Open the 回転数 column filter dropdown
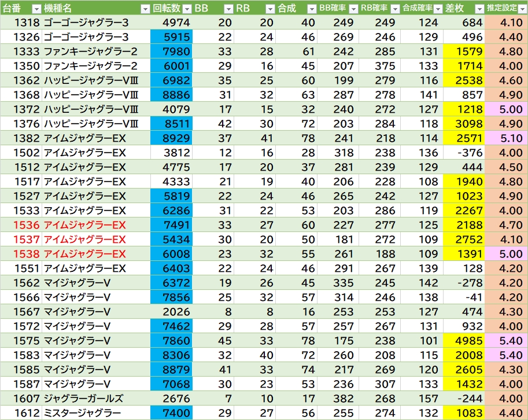Screen dimensions: 528x420 coord(187,9)
